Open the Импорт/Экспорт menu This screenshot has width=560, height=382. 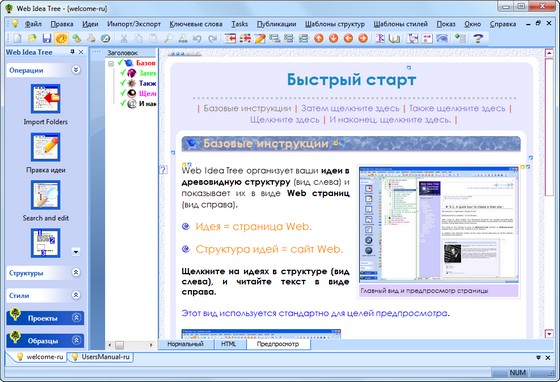pos(134,24)
